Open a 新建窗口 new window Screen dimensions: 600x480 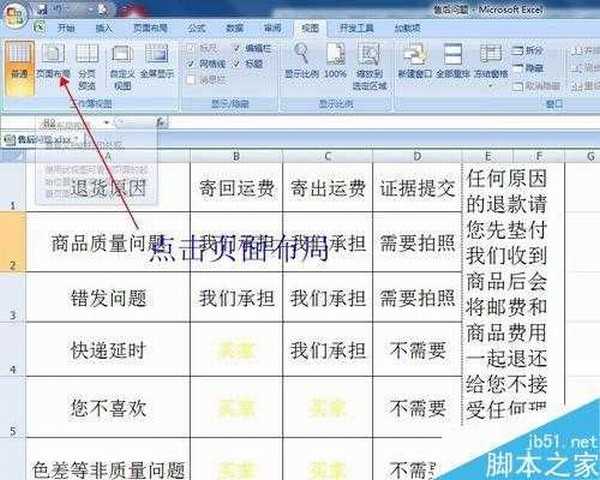point(415,61)
